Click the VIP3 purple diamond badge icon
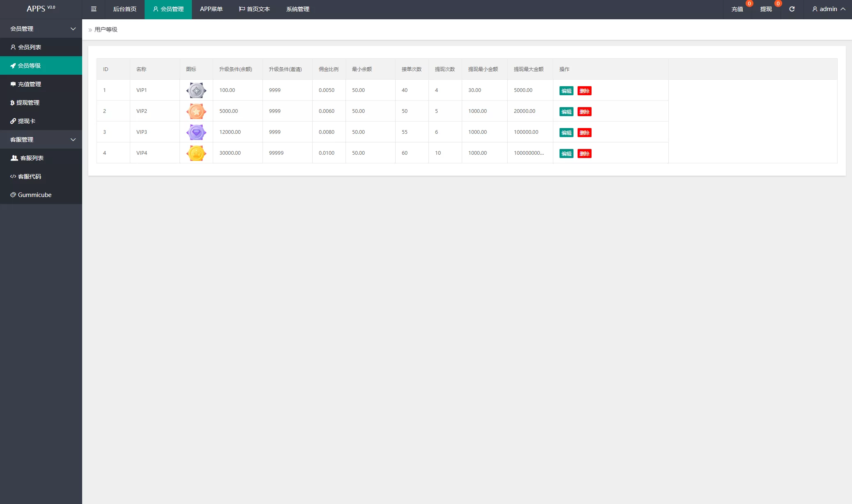Screen dimensions: 852x504 (x=196, y=132)
